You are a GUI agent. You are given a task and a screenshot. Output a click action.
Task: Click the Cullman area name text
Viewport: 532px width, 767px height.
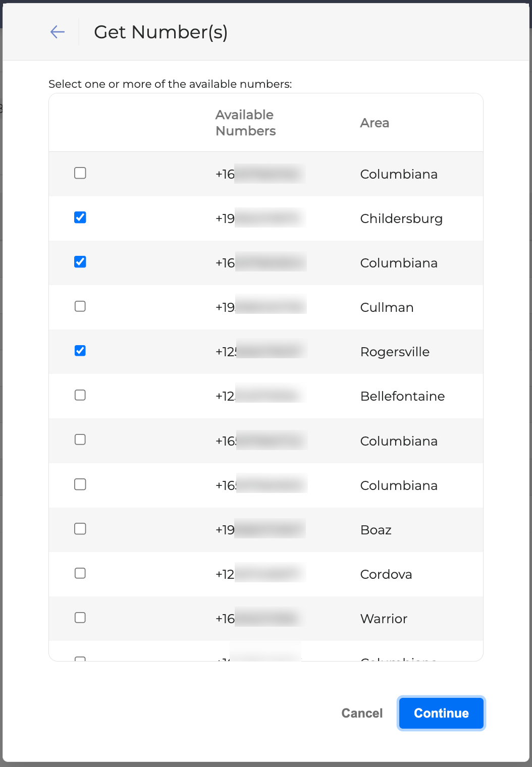click(x=387, y=307)
